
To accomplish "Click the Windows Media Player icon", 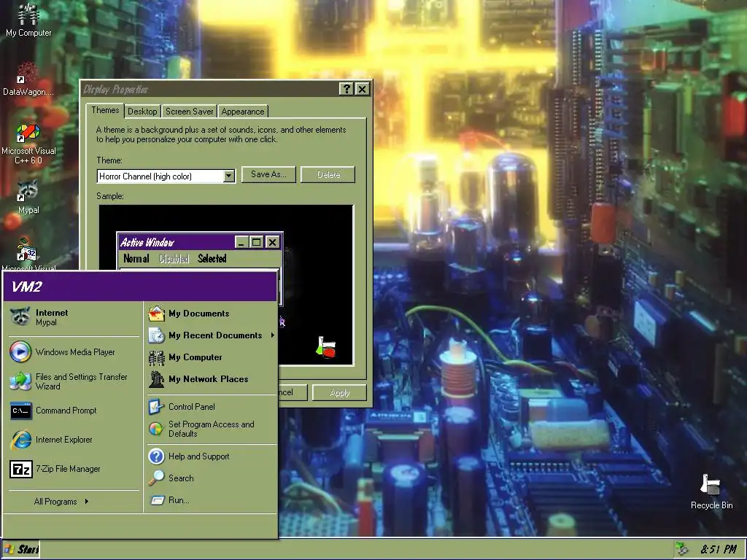I will pyautogui.click(x=20, y=352).
